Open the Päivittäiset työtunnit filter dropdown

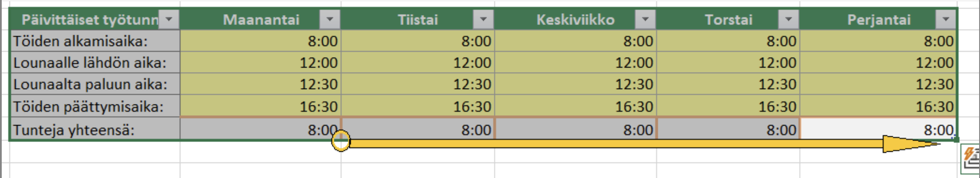tap(169, 19)
